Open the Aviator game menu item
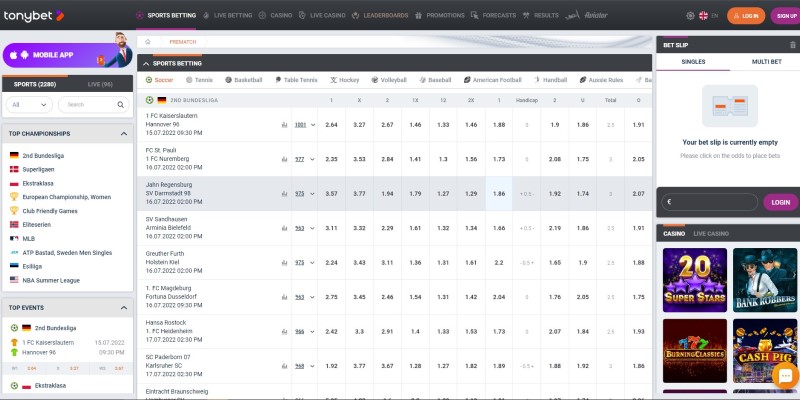Image resolution: width=800 pixels, height=400 pixels. [586, 15]
